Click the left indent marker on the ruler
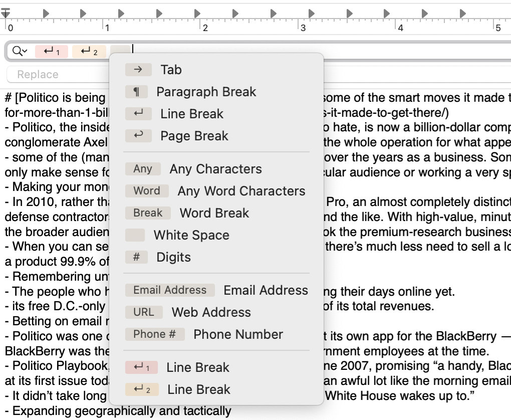The height and width of the screenshot is (420, 511). tap(6, 13)
